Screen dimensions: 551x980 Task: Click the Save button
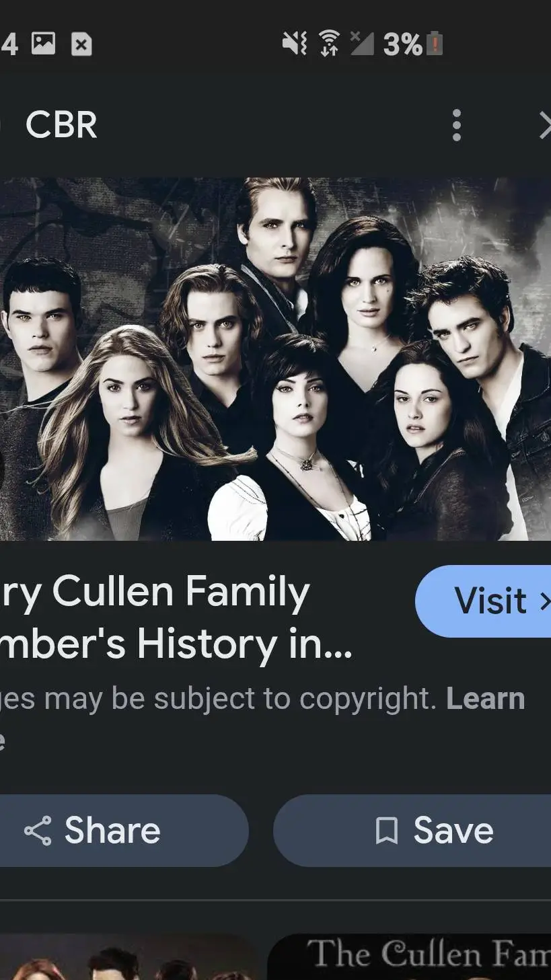412,831
